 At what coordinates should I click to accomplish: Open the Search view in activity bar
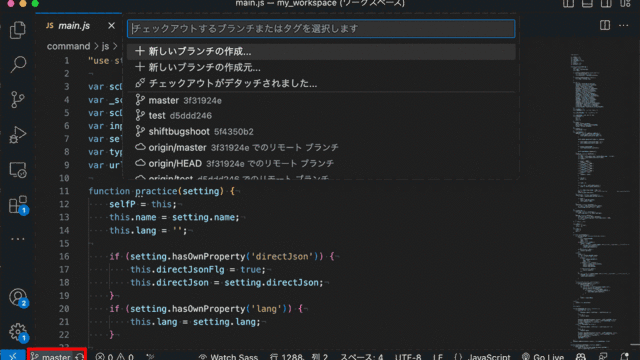pyautogui.click(x=18, y=64)
